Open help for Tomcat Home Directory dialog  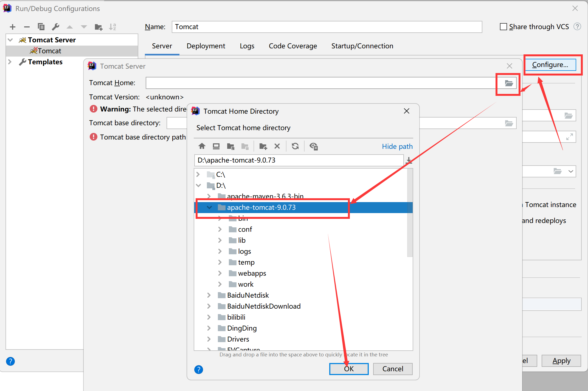pyautogui.click(x=199, y=370)
